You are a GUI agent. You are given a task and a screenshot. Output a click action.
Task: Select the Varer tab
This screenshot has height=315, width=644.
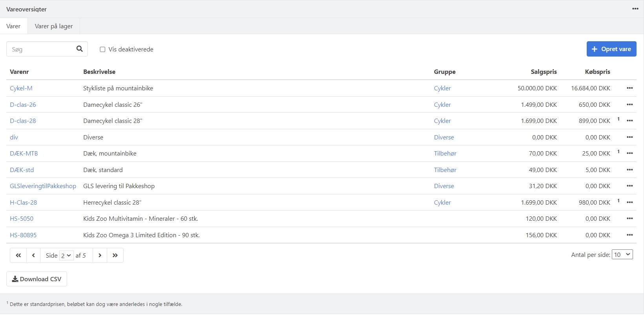13,26
